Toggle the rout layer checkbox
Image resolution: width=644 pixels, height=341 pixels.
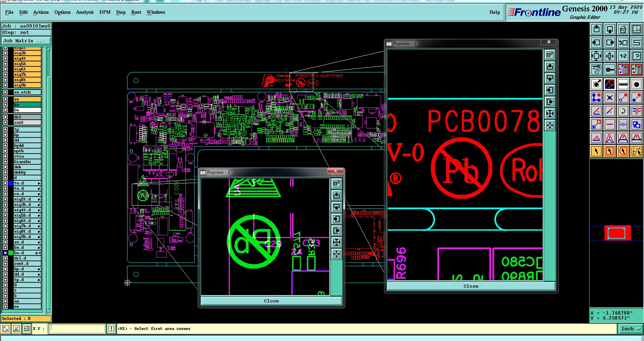pyautogui.click(x=5, y=122)
